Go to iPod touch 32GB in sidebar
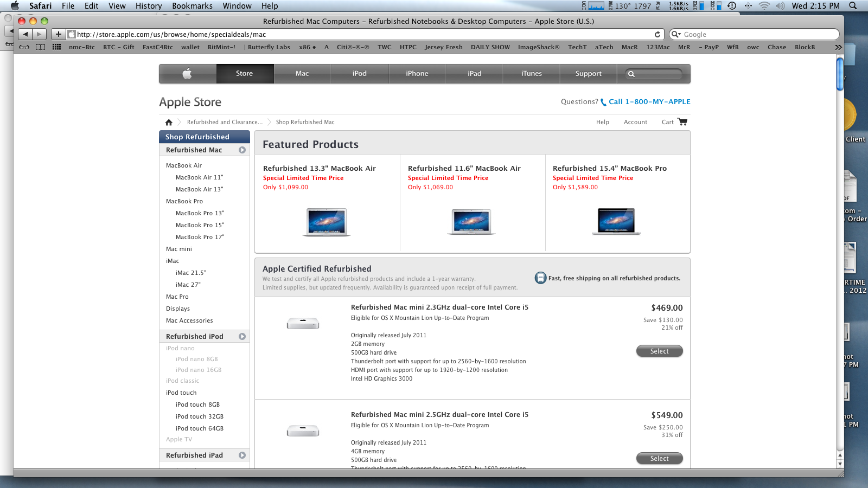The image size is (868, 488). pyautogui.click(x=200, y=417)
